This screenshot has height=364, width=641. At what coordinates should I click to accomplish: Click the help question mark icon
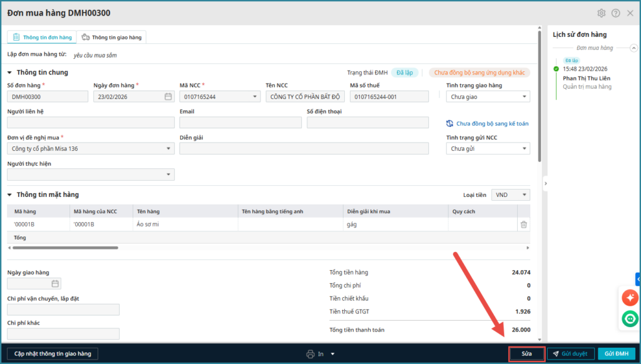[615, 13]
